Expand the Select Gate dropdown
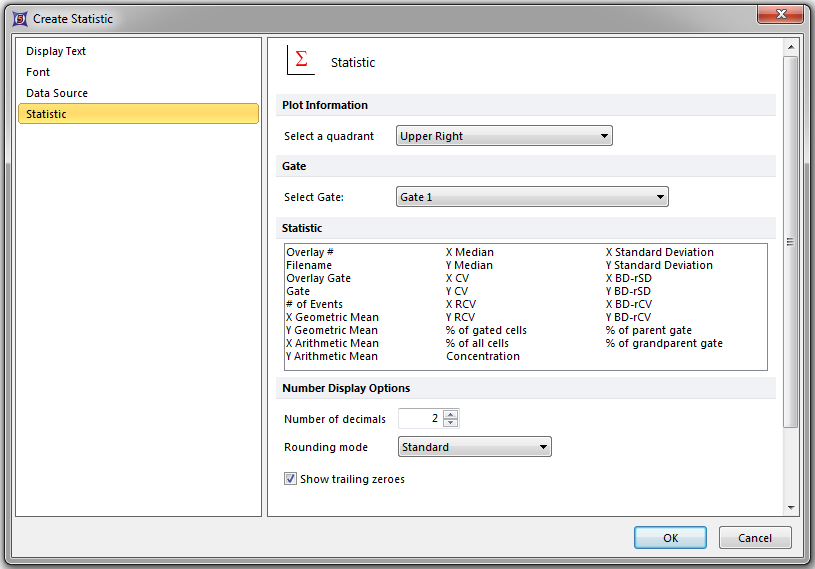 coord(532,197)
